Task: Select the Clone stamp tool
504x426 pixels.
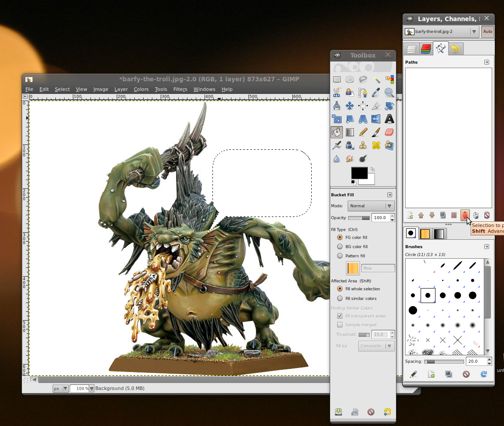Action: pyautogui.click(x=363, y=145)
